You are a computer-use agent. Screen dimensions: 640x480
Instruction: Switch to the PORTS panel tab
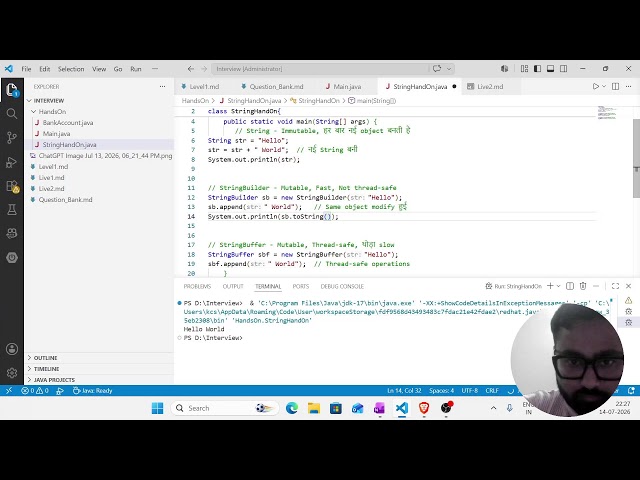pos(301,287)
